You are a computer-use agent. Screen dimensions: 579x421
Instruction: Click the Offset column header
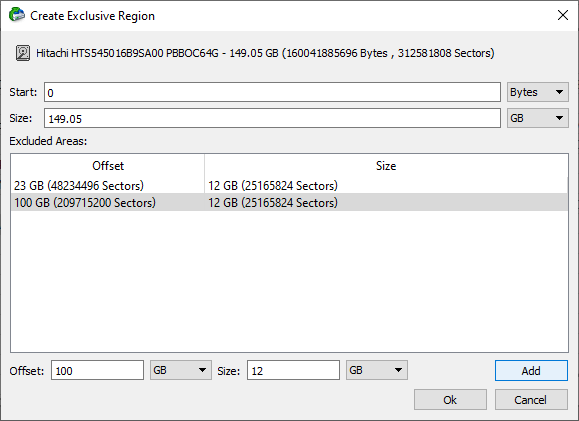pos(108,166)
